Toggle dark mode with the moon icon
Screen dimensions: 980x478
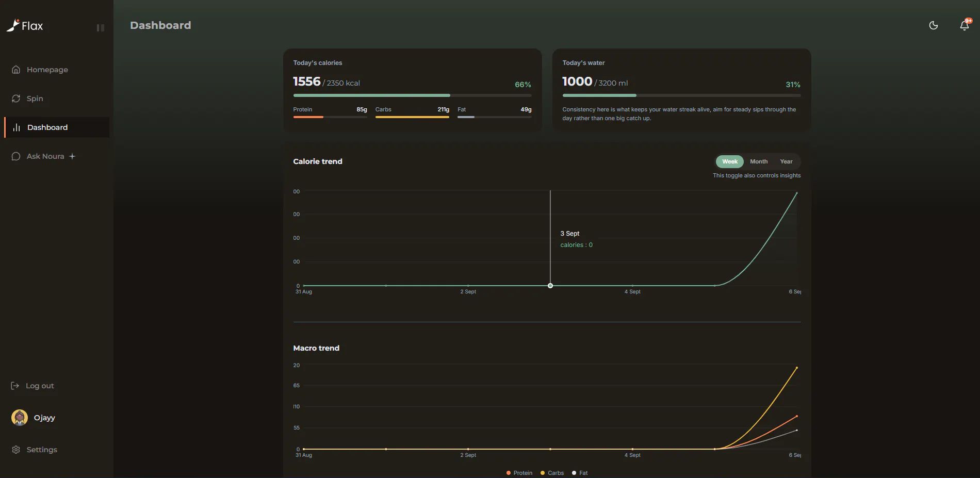934,25
